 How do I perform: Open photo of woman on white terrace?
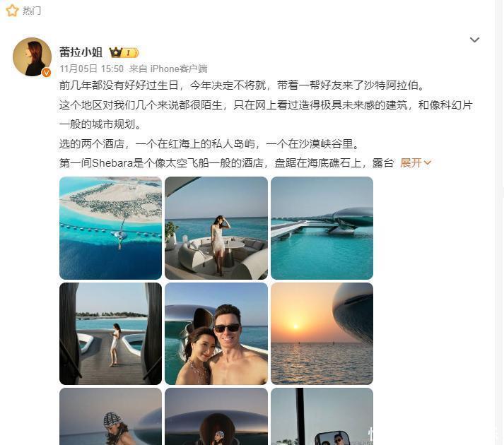[216, 228]
